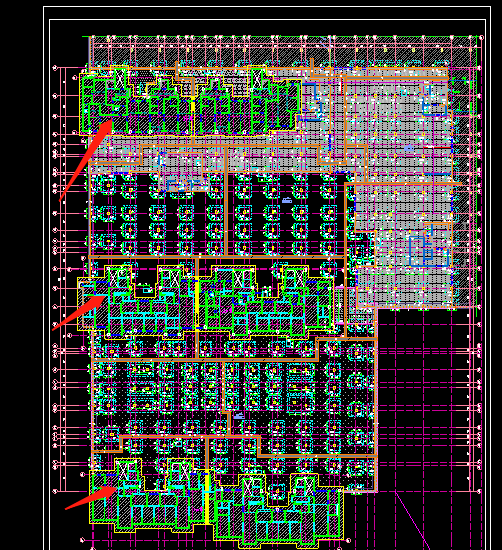Click the blue symbol between the middle and bottom buildings
The height and width of the screenshot is (550, 502).
point(239,416)
